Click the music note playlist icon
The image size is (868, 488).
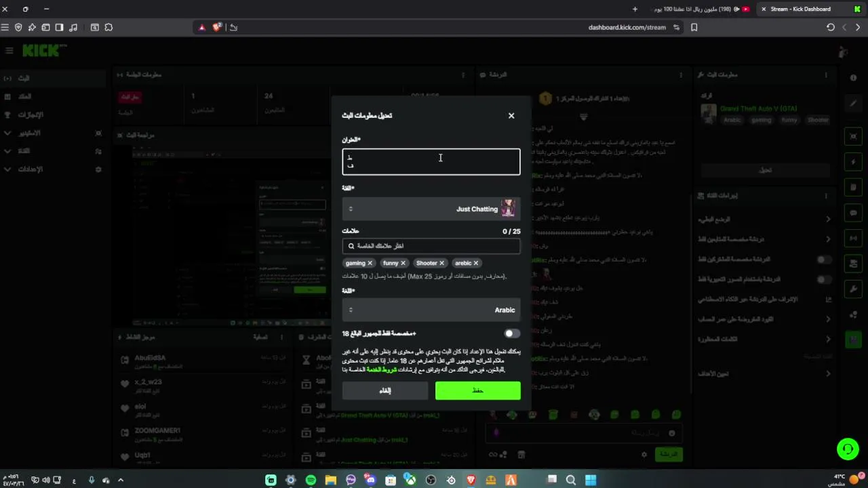point(73,27)
